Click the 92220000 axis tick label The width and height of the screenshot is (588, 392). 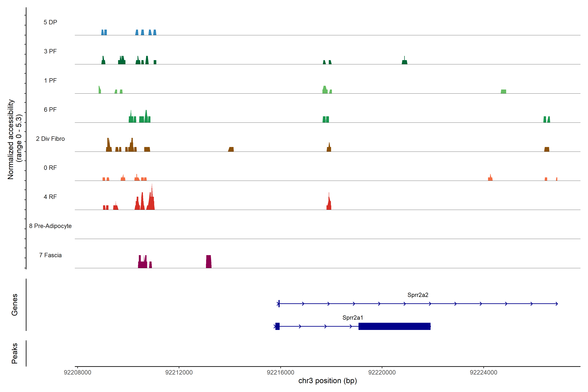coord(382,372)
